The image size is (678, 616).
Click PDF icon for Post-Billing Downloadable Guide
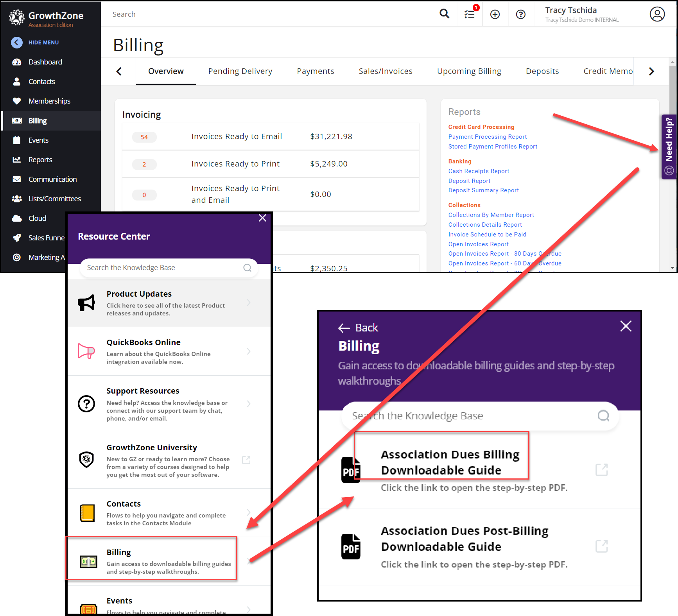(351, 546)
